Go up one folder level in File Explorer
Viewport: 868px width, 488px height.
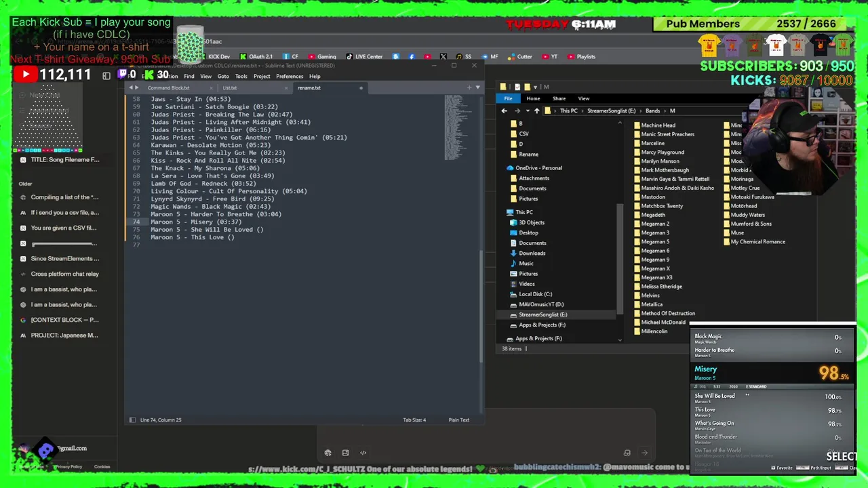536,110
